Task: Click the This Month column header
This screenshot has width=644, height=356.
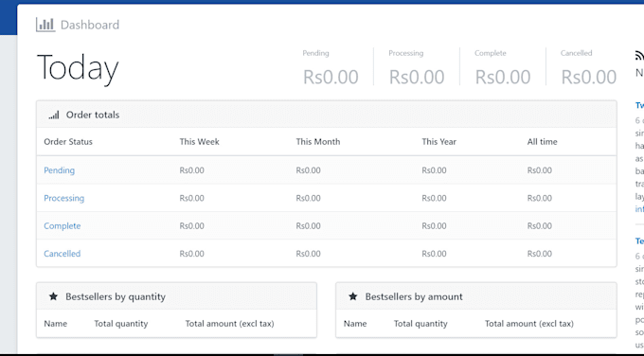Action: (x=318, y=142)
